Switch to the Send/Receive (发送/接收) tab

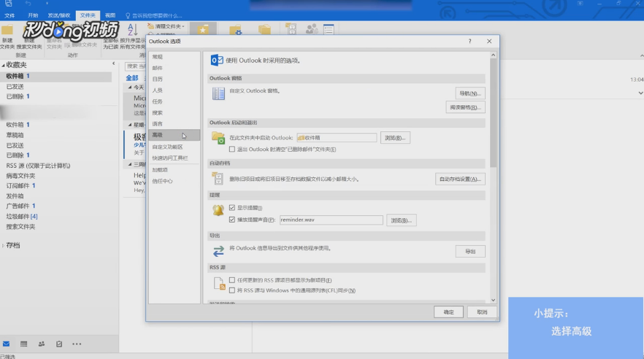(x=58, y=15)
